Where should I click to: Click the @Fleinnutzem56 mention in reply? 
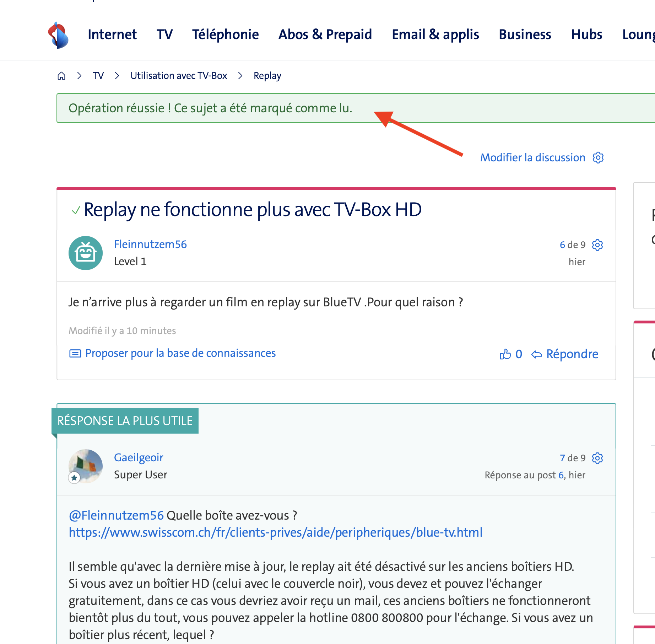point(116,515)
